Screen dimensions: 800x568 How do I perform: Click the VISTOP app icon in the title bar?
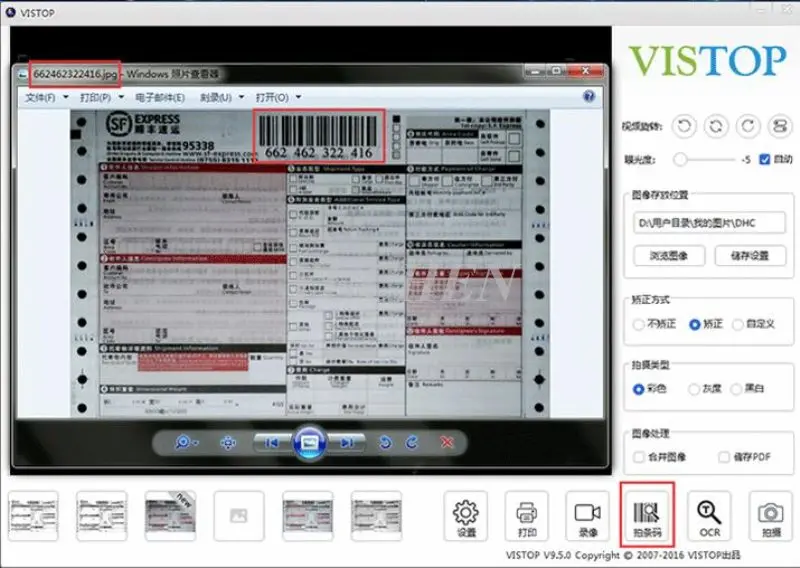pos(10,12)
